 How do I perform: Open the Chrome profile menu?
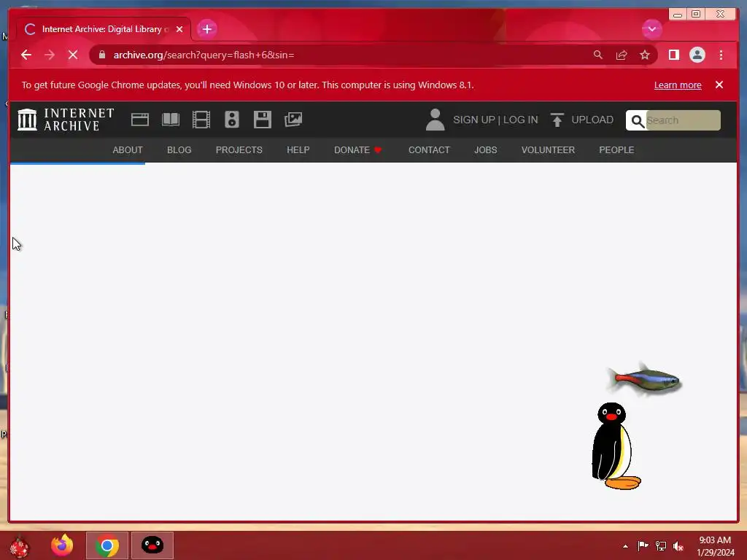pyautogui.click(x=697, y=55)
